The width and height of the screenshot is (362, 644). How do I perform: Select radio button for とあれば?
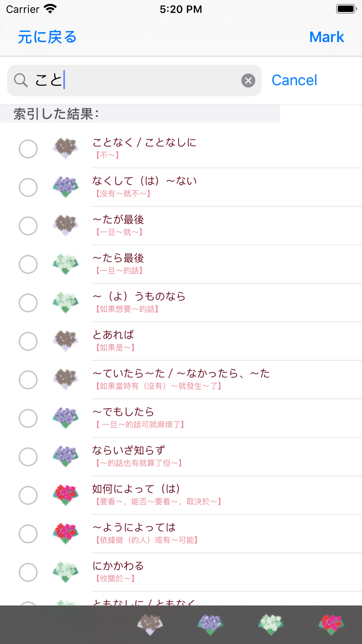pyautogui.click(x=28, y=341)
